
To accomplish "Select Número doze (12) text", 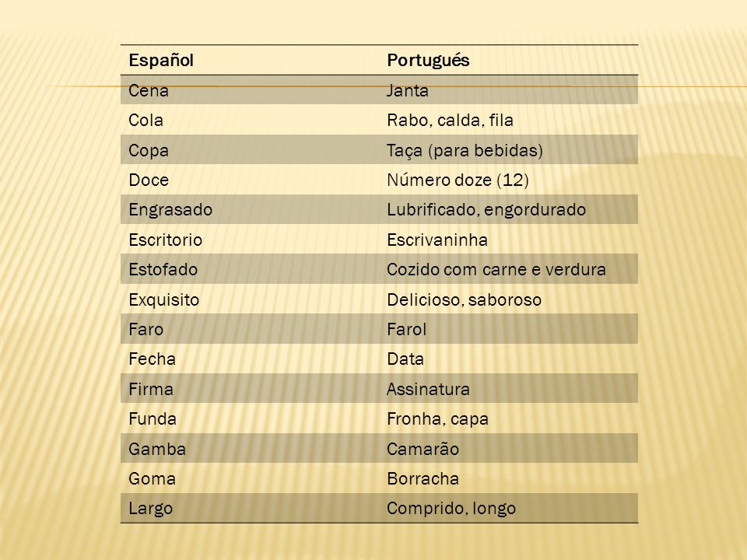I will pyautogui.click(x=458, y=180).
